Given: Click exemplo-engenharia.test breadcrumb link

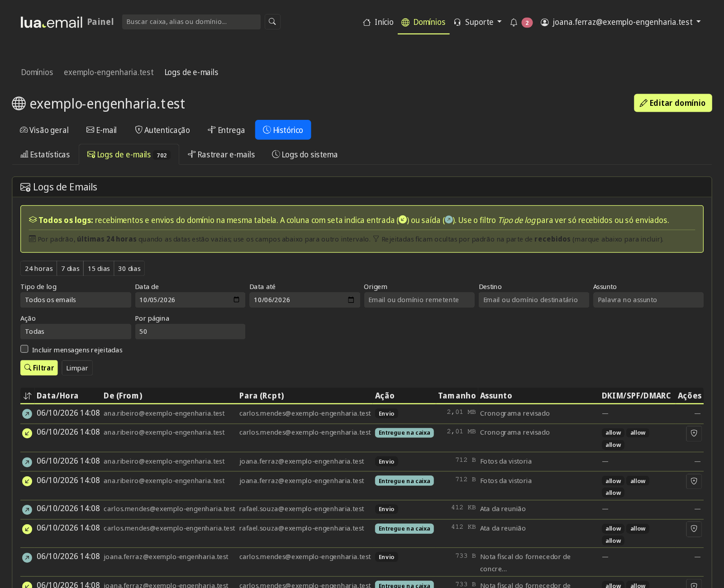Looking at the screenshot, I should click(109, 72).
